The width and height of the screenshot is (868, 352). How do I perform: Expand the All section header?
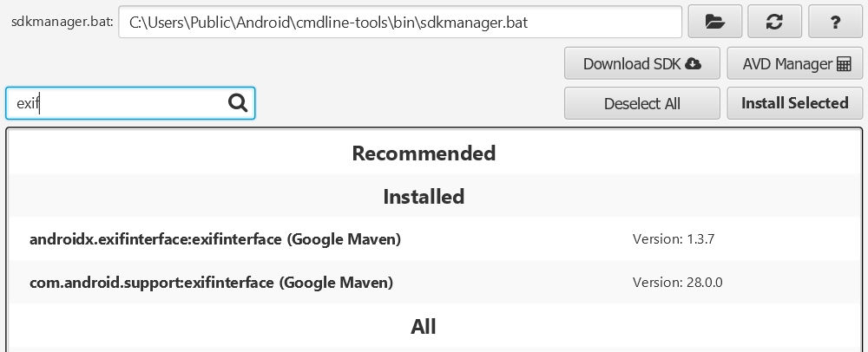click(424, 327)
